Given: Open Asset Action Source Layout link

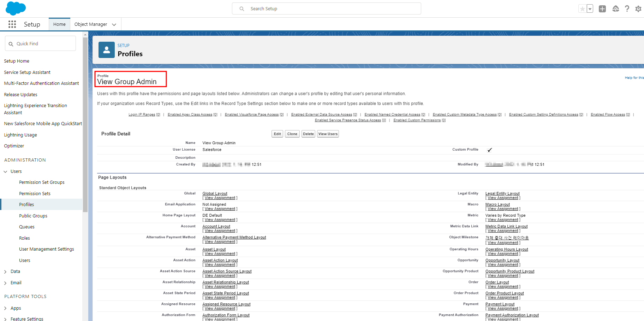Looking at the screenshot, I should (x=227, y=271).
